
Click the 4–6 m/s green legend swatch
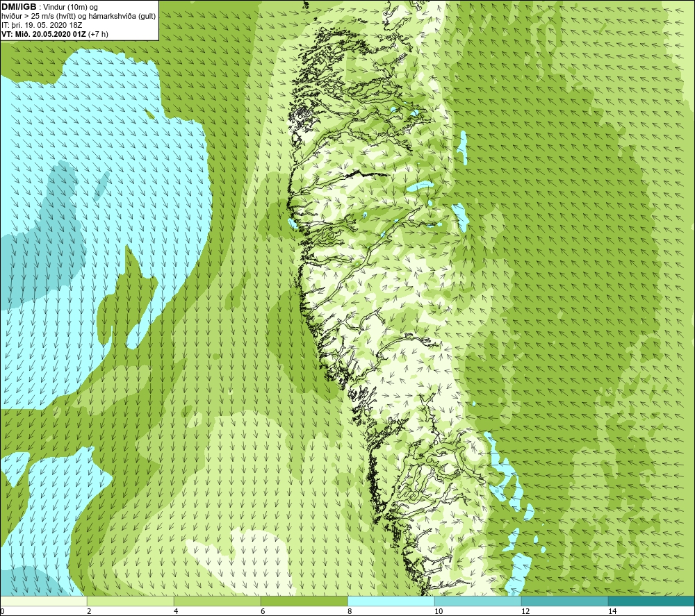[217, 601]
